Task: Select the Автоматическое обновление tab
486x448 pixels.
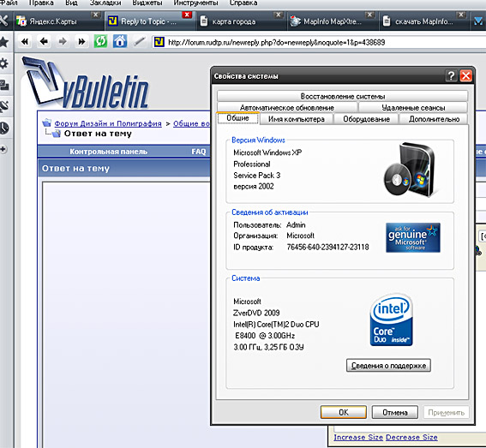Action: (287, 108)
